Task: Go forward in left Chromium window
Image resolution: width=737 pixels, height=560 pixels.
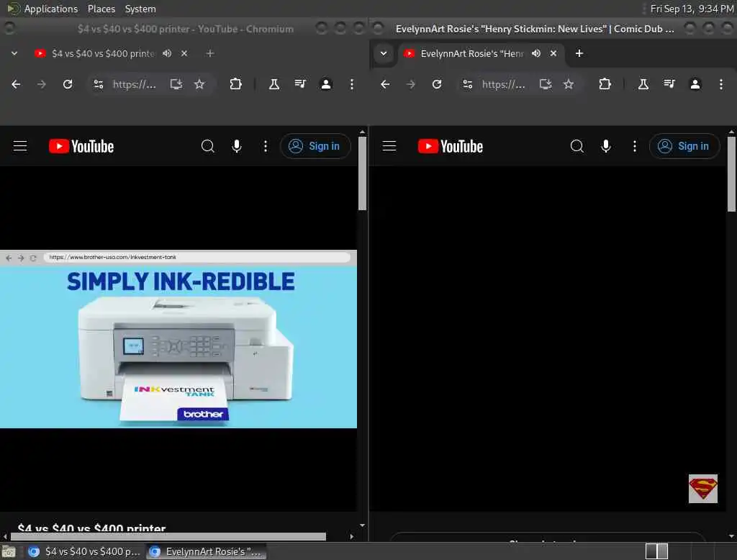Action: click(42, 84)
